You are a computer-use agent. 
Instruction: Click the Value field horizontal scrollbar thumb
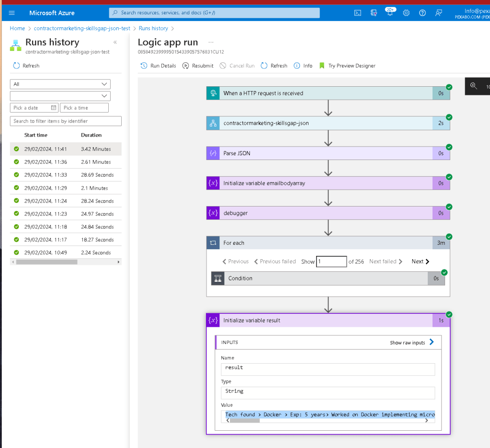pos(245,421)
